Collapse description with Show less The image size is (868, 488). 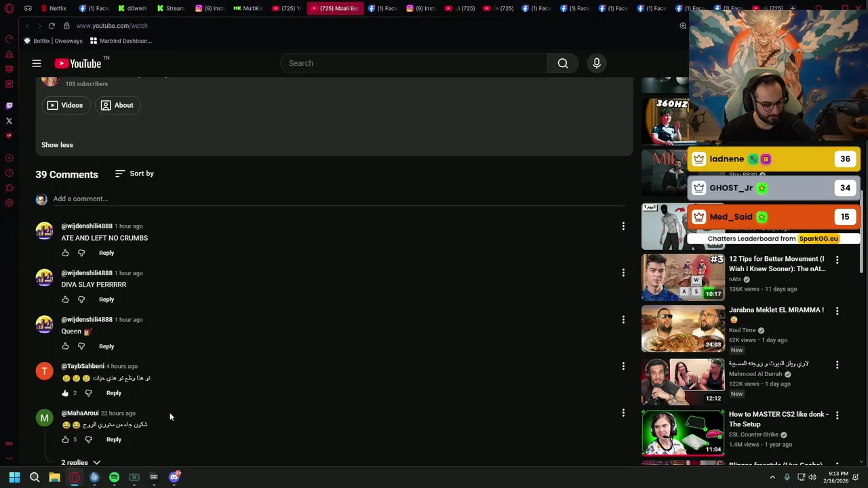(57, 145)
